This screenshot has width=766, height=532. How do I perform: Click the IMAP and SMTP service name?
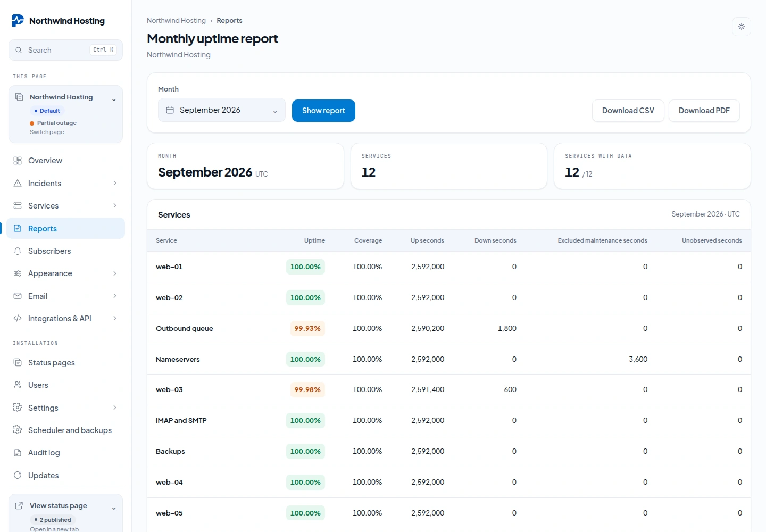(181, 420)
